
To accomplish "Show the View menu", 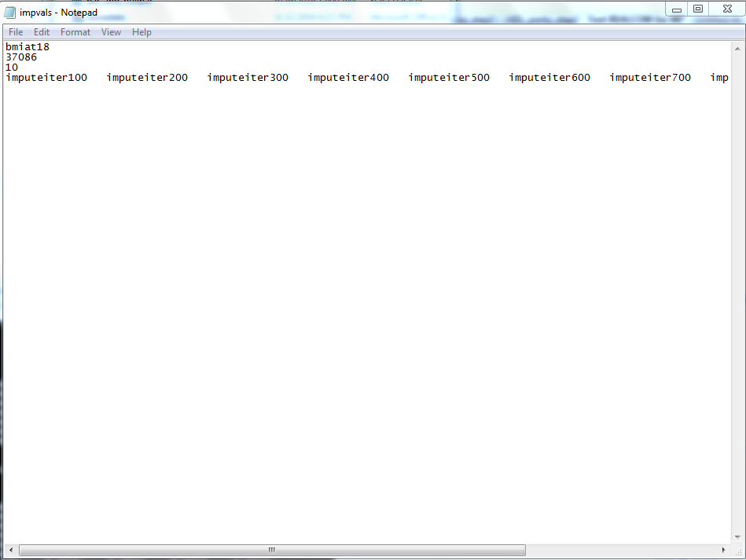I will tap(111, 32).
